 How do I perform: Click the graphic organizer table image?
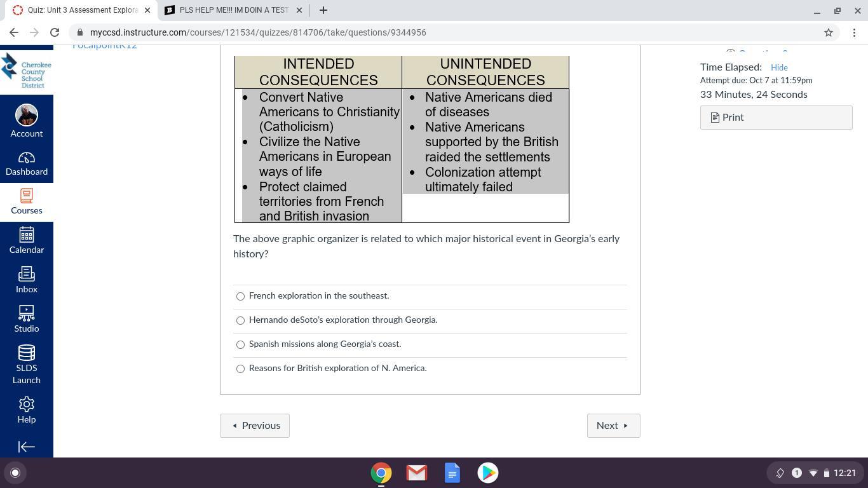[x=402, y=139]
